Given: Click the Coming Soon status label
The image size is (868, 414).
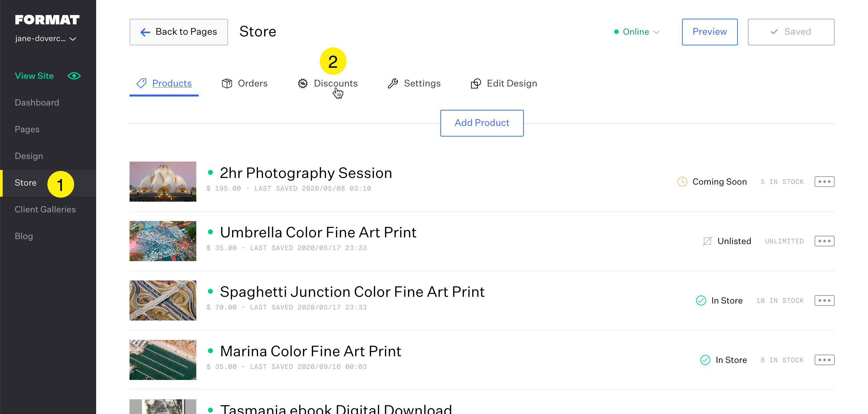Looking at the screenshot, I should tap(720, 182).
